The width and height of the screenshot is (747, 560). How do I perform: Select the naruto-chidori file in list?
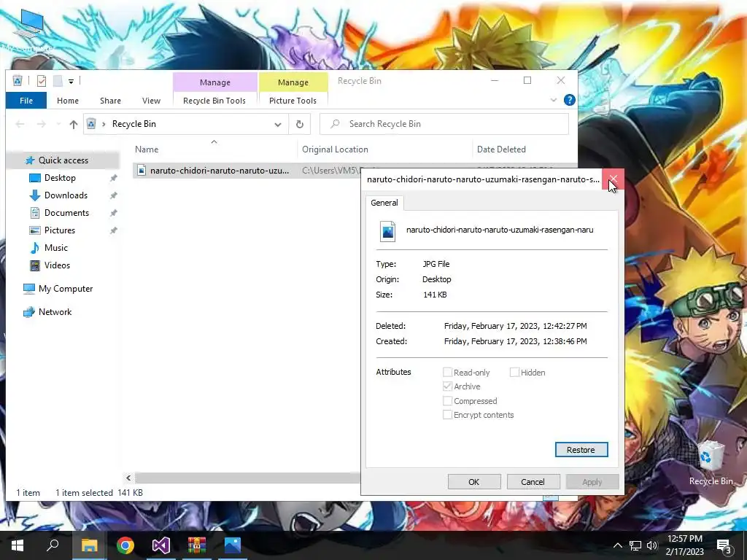[219, 170]
